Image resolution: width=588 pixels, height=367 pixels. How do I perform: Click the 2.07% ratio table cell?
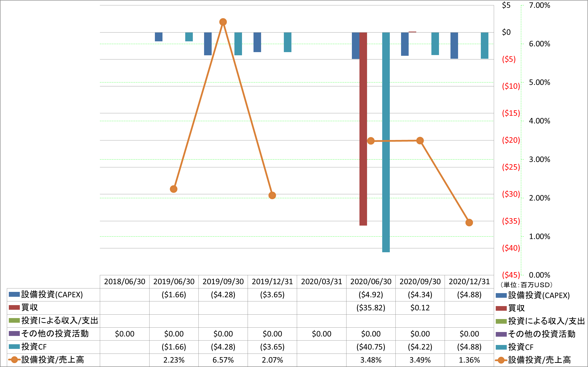(272, 360)
